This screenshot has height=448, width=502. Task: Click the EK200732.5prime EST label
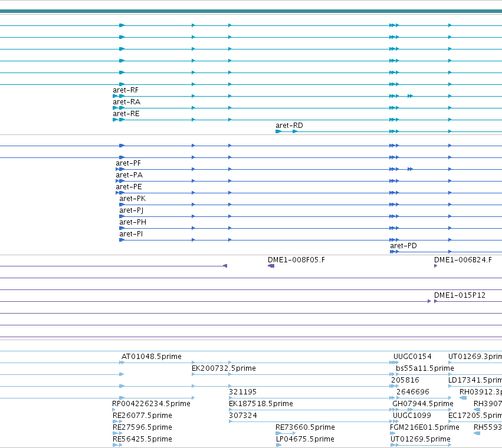pyautogui.click(x=224, y=368)
